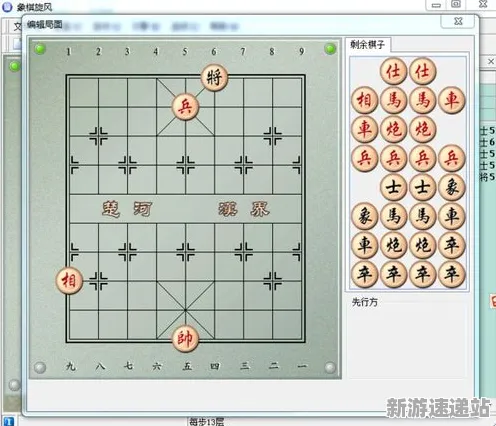This screenshot has height=426, width=496.
Task: Click column label 五 below the board
Action: (187, 366)
